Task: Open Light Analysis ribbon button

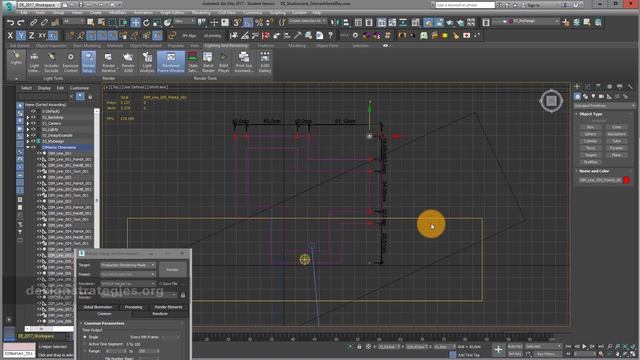Action: [x=147, y=62]
